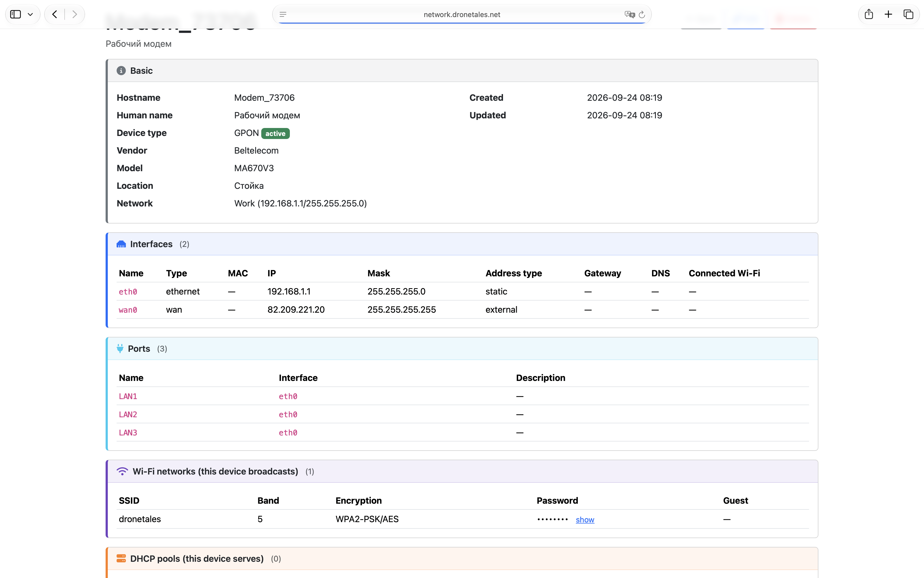Toggle the Safari sidebar button

coord(16,15)
